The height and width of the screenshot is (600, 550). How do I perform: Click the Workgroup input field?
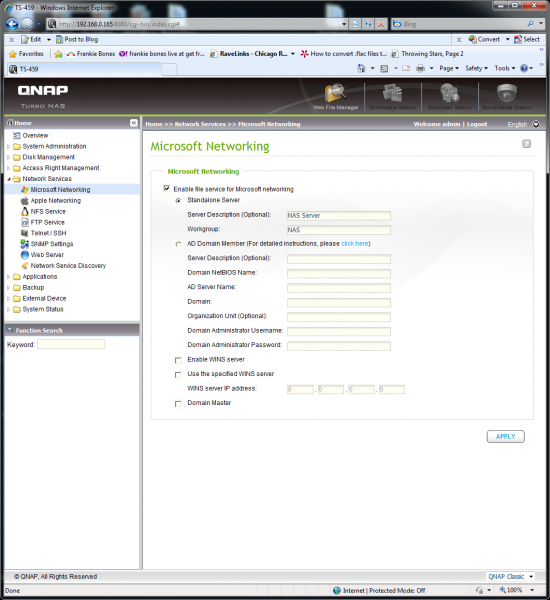[339, 230]
